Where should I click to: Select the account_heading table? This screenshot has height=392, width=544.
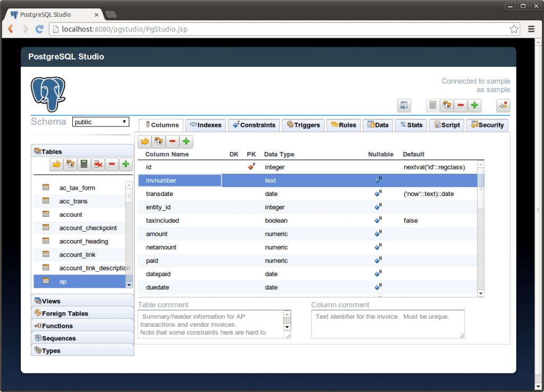click(84, 241)
